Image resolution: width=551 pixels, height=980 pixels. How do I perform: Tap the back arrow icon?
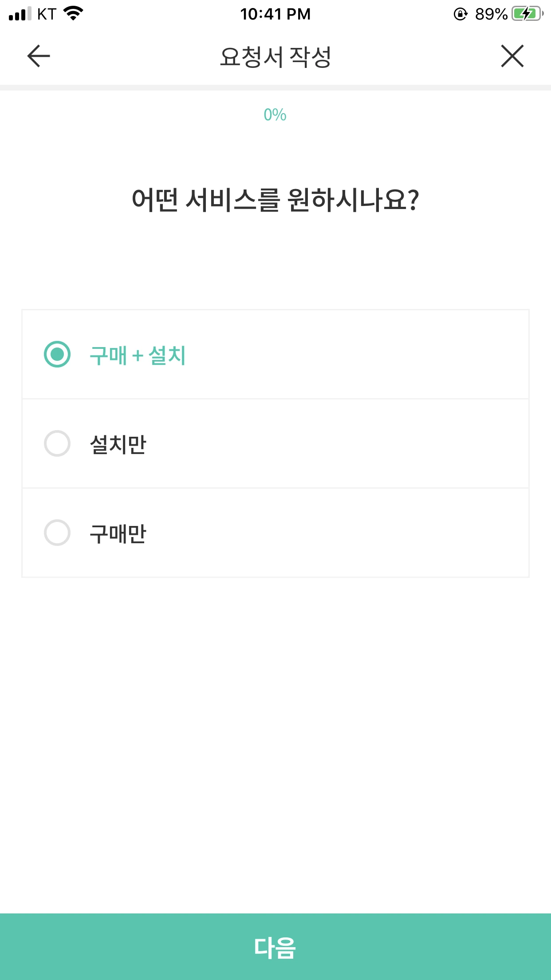pyautogui.click(x=39, y=56)
